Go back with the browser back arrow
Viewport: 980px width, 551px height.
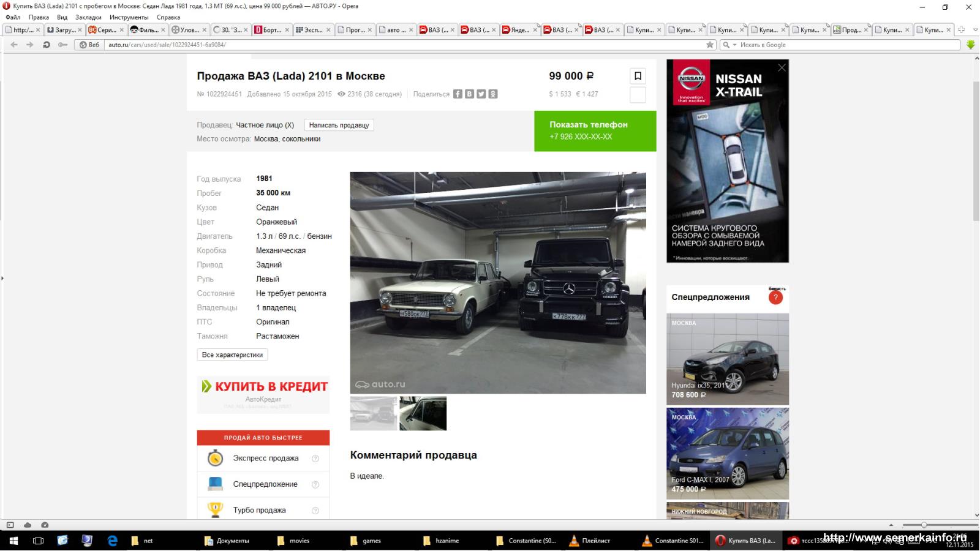coord(14,45)
